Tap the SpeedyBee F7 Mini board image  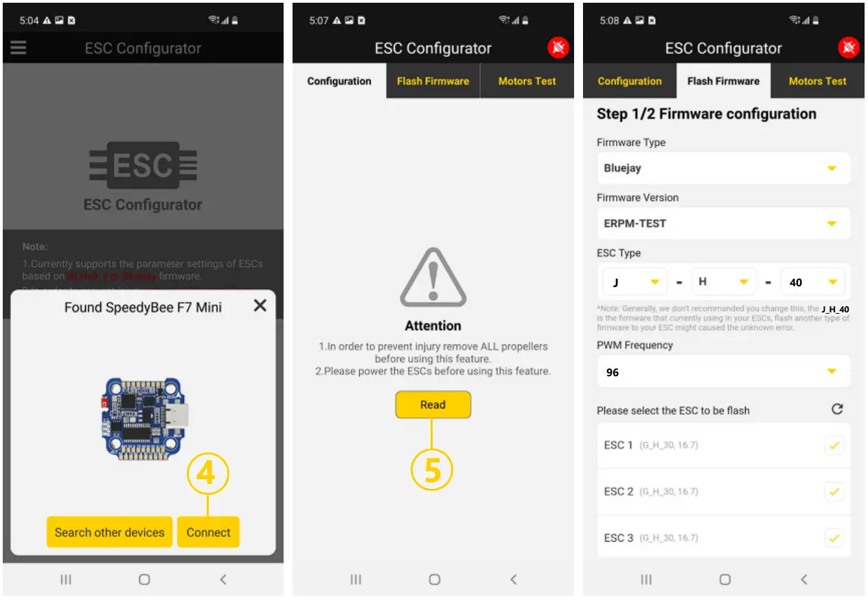coord(144,418)
